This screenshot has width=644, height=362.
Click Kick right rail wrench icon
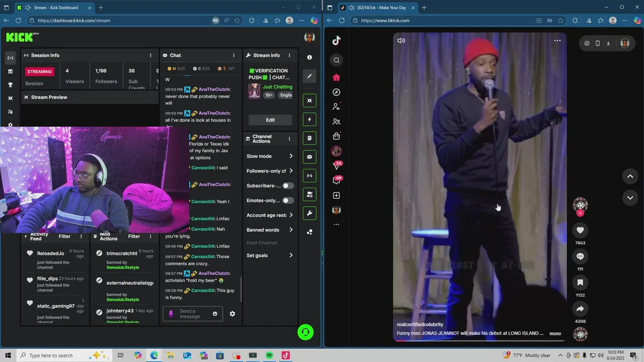(x=309, y=213)
